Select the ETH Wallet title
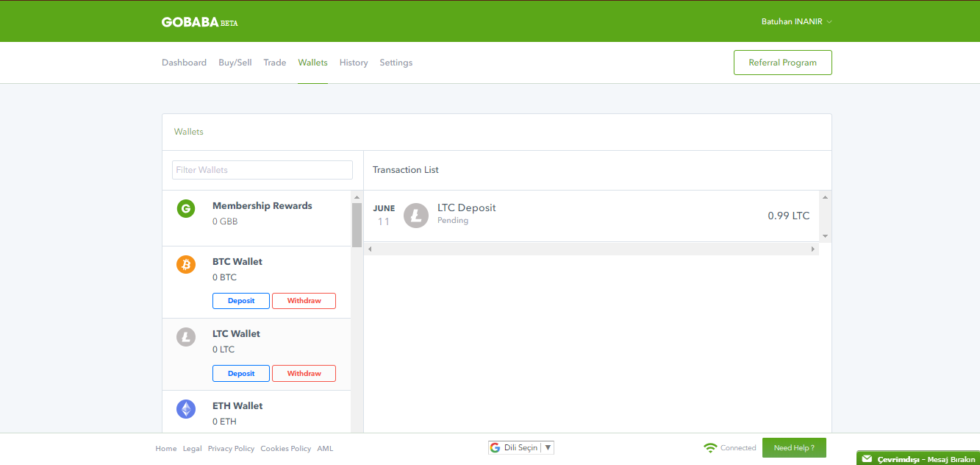This screenshot has width=980, height=465. tap(237, 405)
